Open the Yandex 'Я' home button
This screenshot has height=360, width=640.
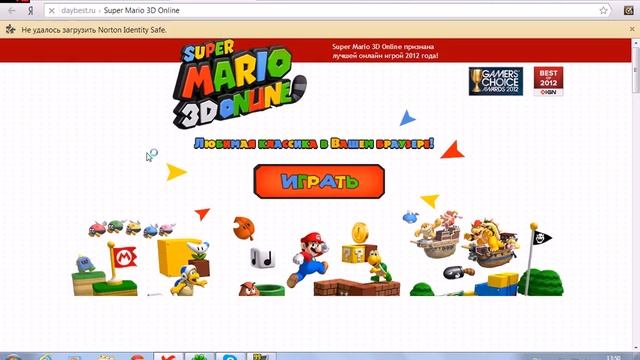tap(31, 11)
